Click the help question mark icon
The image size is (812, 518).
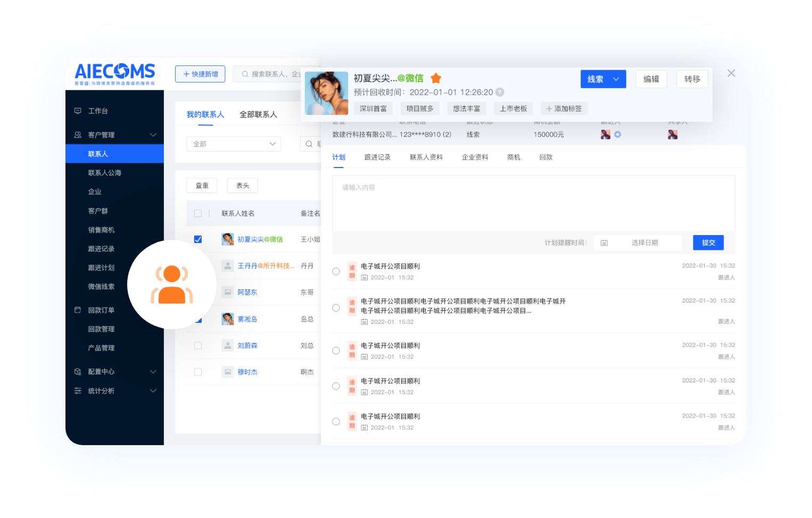pyautogui.click(x=500, y=92)
